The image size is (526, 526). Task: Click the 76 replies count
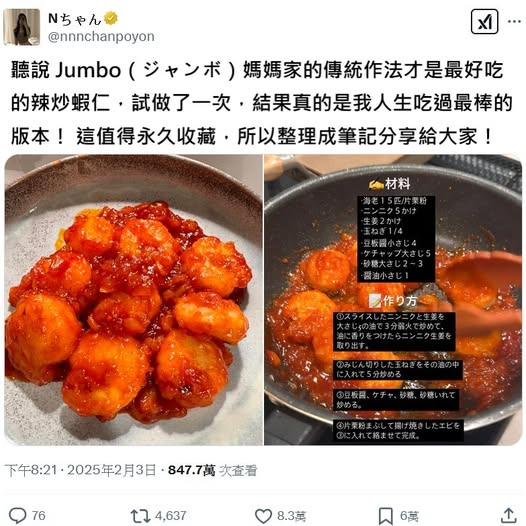pos(39,516)
